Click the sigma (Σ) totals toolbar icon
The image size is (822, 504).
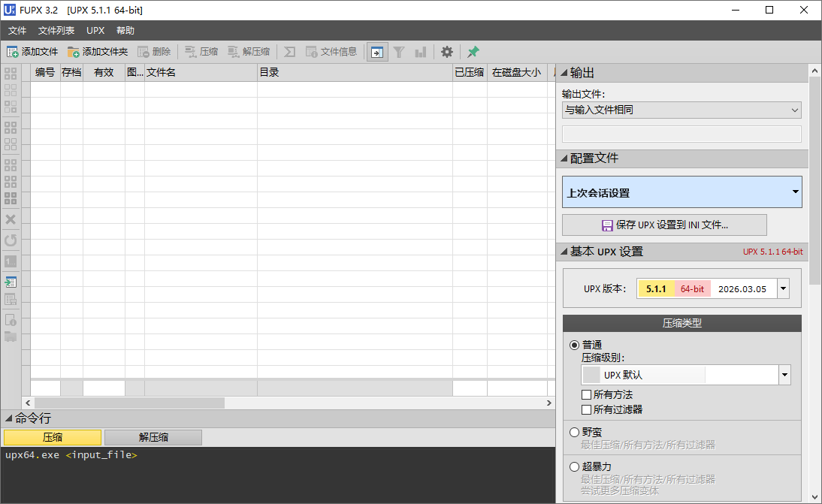(x=289, y=52)
